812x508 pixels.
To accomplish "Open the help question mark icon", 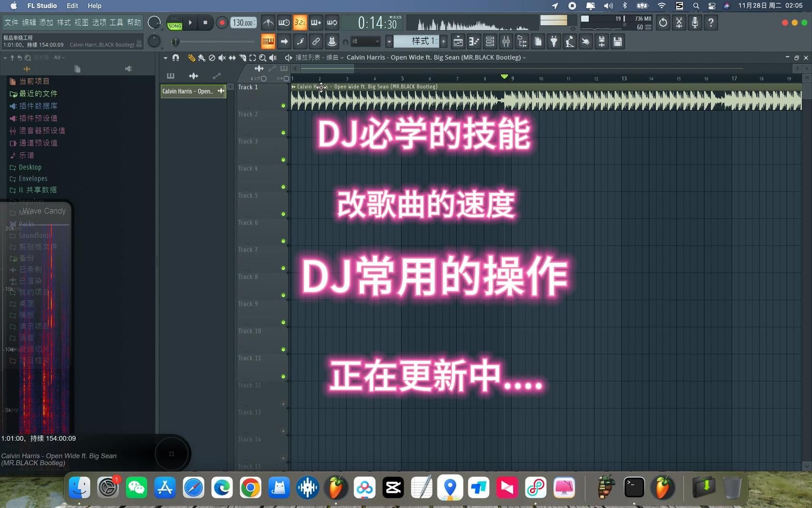I will pos(711,23).
